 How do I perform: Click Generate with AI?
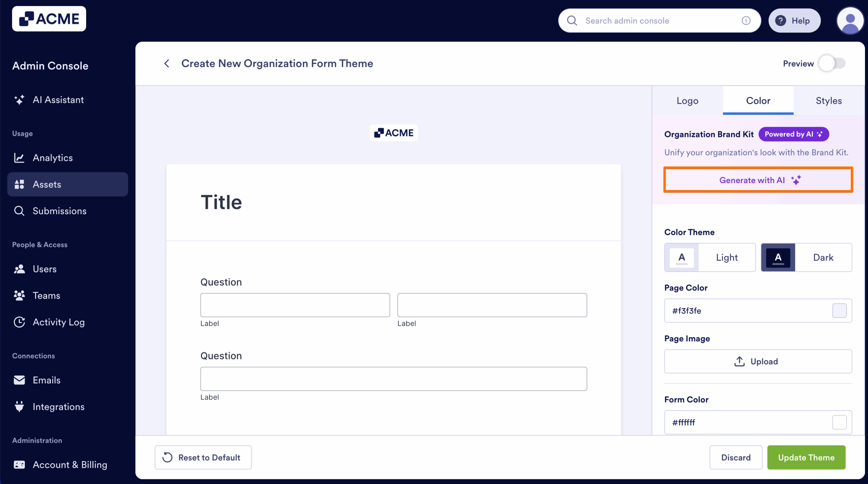[758, 180]
